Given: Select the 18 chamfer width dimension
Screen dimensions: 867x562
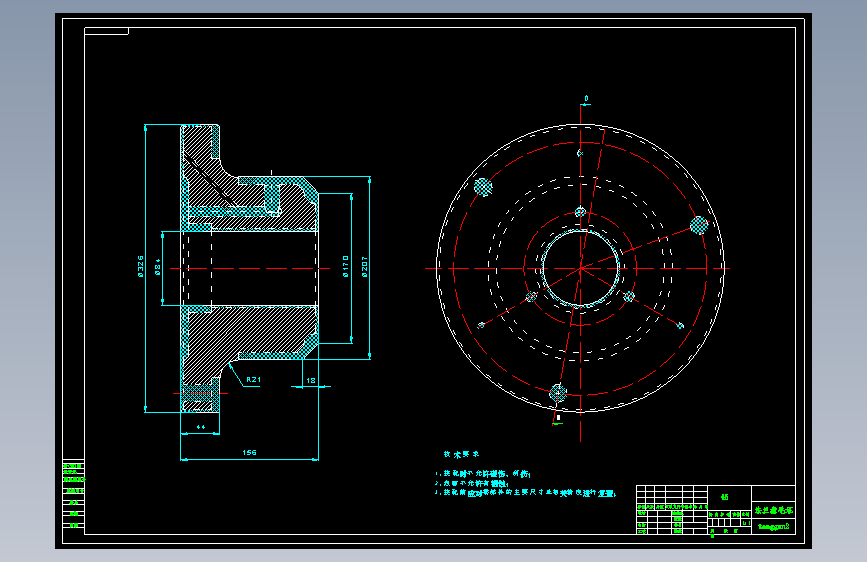Looking at the screenshot, I should click(311, 381).
